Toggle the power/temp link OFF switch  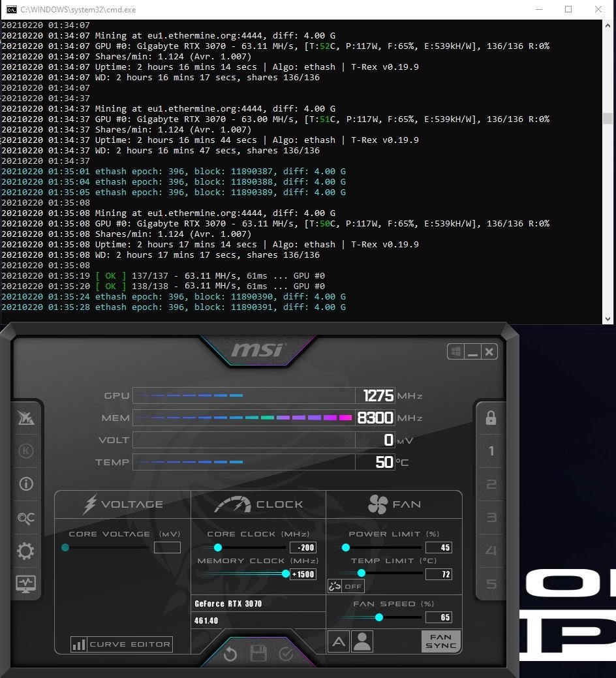pyautogui.click(x=346, y=587)
